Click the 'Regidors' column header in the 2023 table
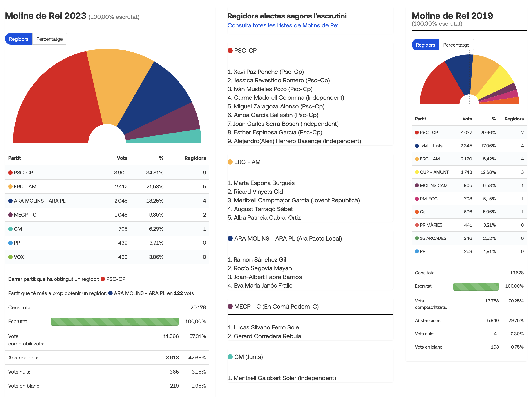 [x=195, y=158]
